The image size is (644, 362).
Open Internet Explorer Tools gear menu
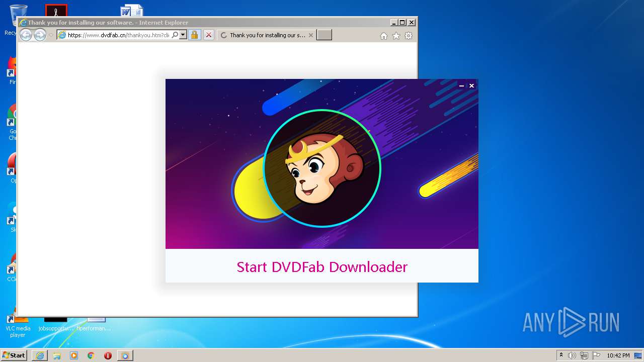coord(409,36)
